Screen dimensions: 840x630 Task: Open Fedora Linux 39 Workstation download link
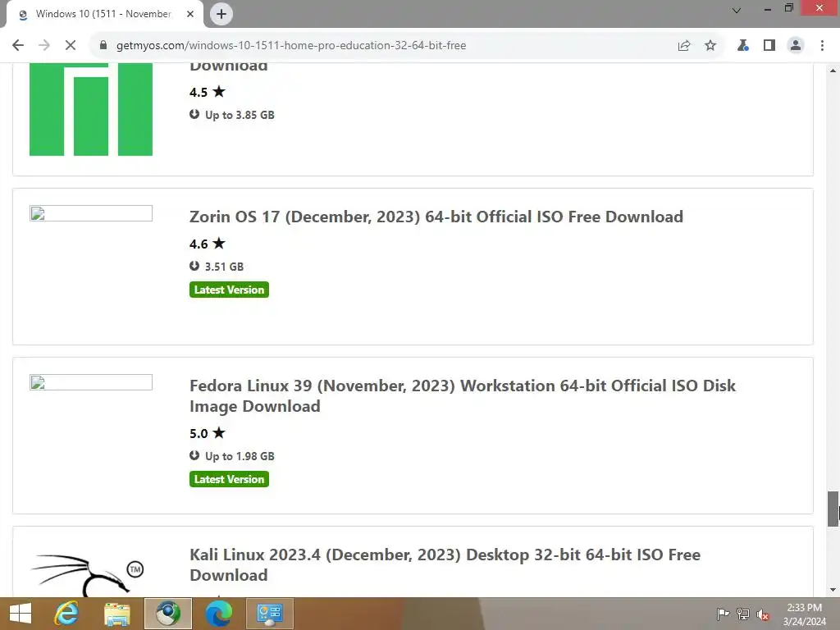(x=463, y=396)
